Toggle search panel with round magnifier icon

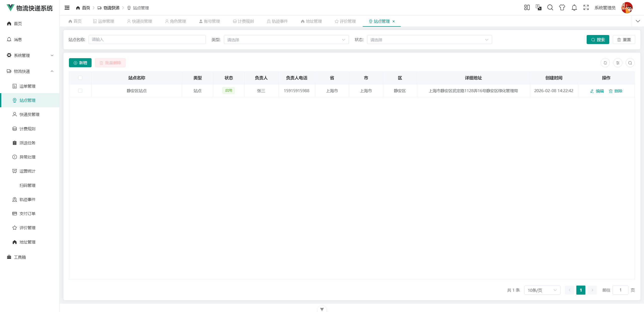click(630, 63)
